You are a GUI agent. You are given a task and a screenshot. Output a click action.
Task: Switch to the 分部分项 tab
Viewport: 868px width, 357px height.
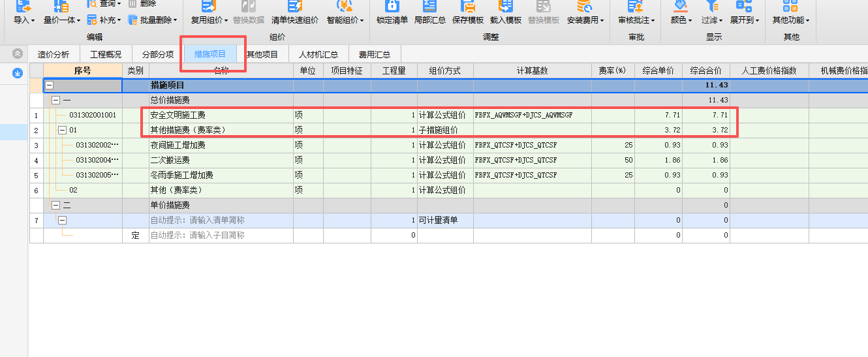click(x=158, y=54)
